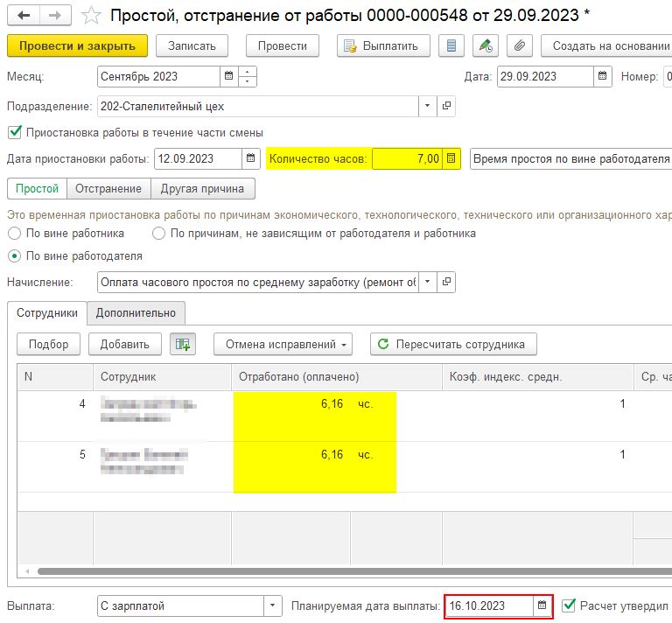Click the Записать button

192,45
